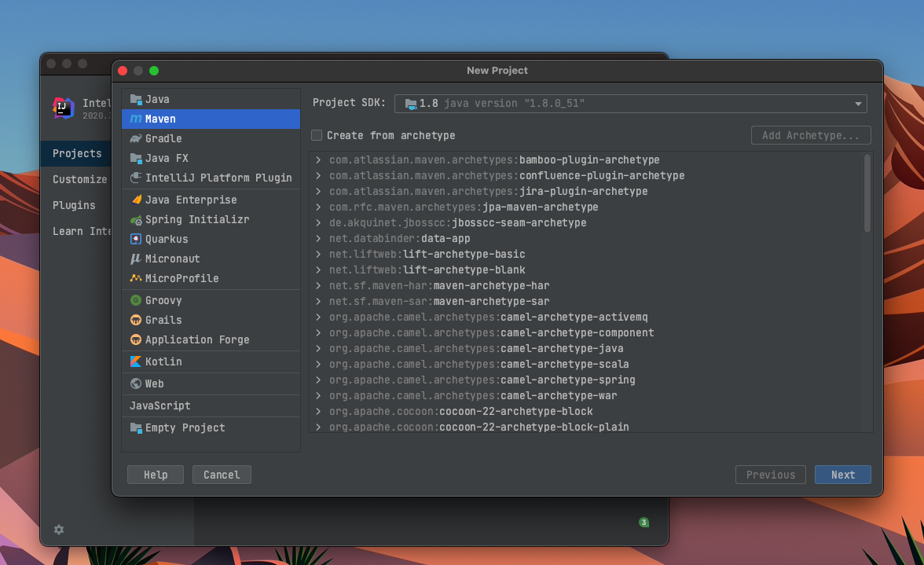924x565 pixels.
Task: Click the green notification badge in Welcome window
Action: [x=644, y=522]
